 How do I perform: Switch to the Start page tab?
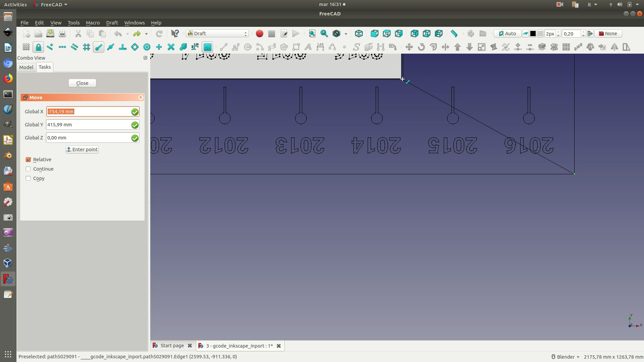172,346
